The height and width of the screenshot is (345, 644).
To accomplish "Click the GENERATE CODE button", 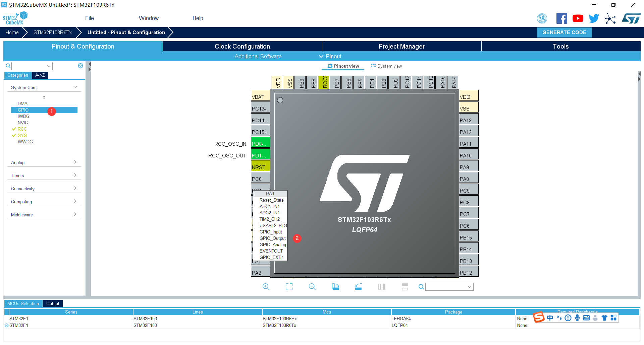I will point(564,32).
